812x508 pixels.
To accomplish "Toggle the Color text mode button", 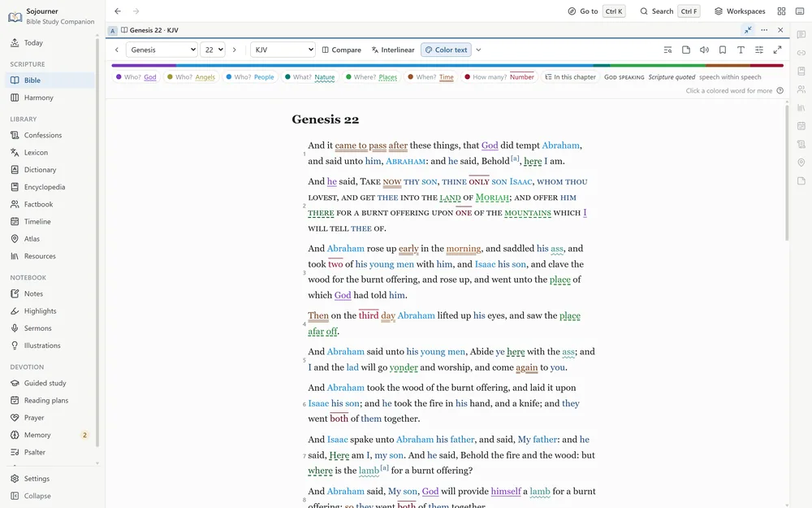I will point(446,50).
